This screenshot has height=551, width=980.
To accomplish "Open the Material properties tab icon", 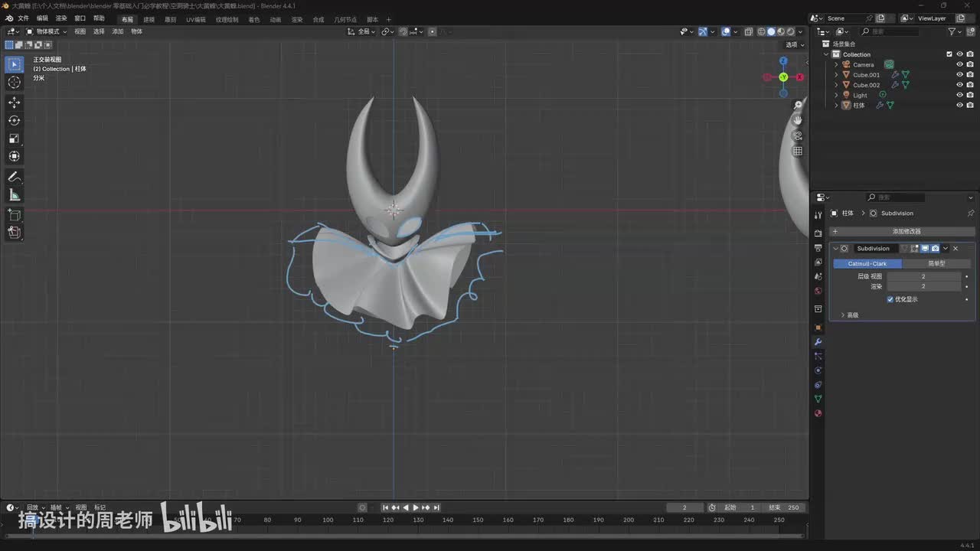I will pos(818,413).
